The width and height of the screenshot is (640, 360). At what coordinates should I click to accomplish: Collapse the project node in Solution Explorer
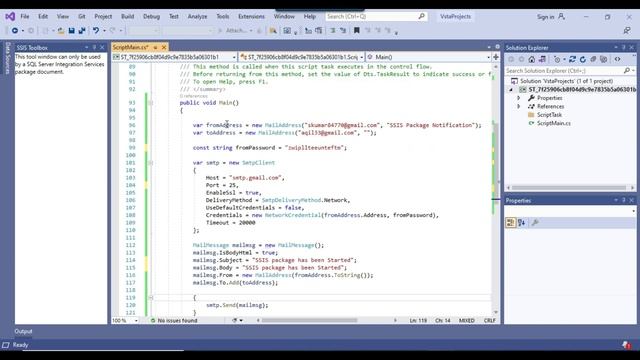511,89
